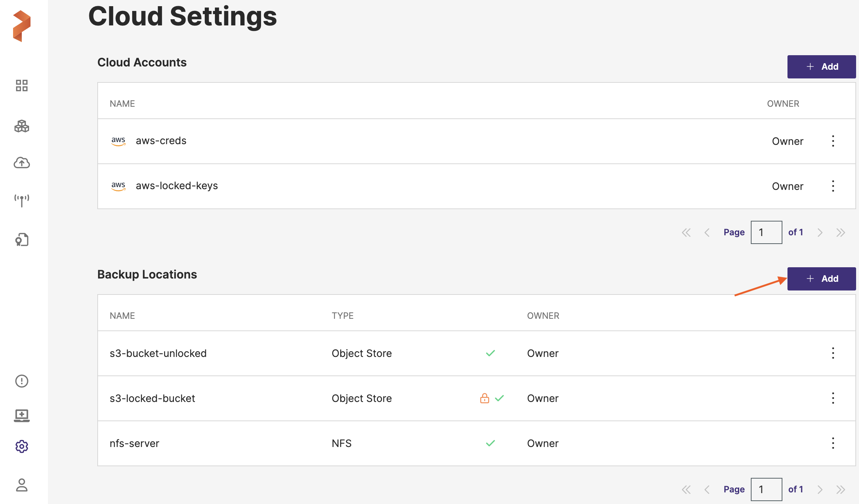Open the clusters cubes icon
This screenshot has height=504, width=859.
point(22,126)
